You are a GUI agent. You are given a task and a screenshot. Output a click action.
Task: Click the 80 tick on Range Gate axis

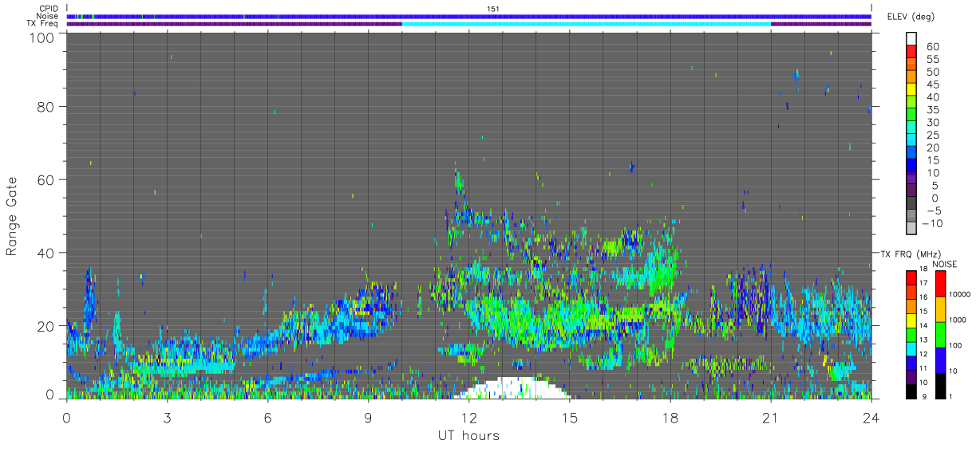[46, 106]
